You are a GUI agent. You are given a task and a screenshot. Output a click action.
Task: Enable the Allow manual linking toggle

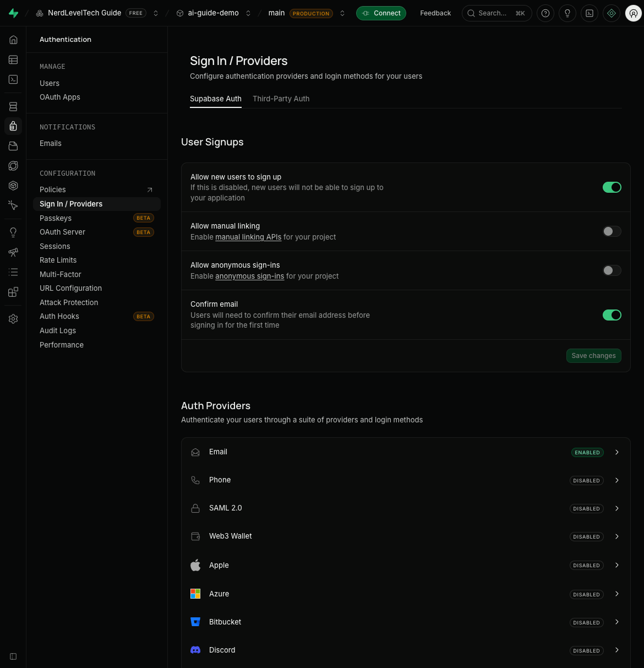612,231
